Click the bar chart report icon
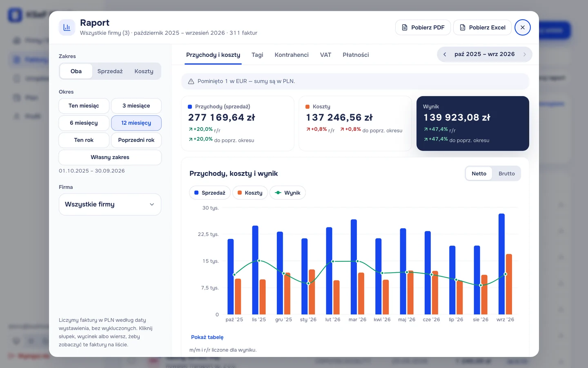 click(67, 27)
